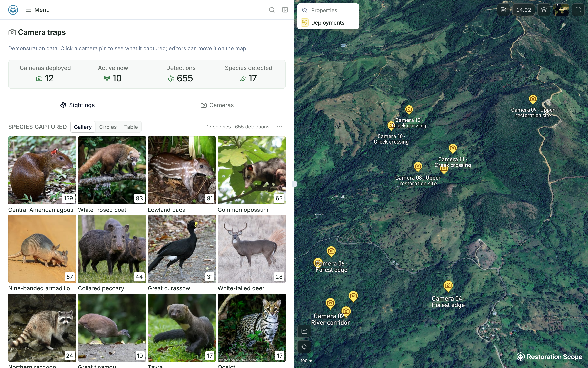The height and width of the screenshot is (368, 588).
Task: Toggle the sidebar panel layout icon
Action: click(285, 10)
